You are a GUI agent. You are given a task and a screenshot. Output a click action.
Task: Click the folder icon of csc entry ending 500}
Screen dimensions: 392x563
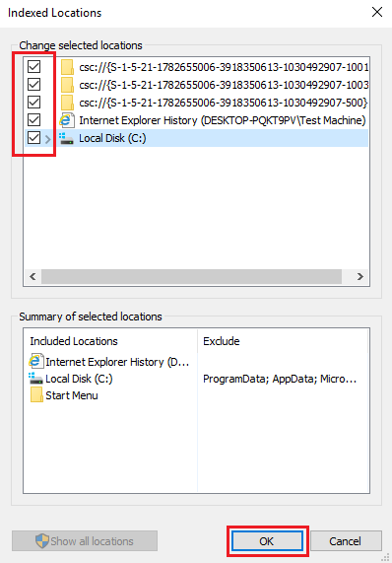pos(67,103)
